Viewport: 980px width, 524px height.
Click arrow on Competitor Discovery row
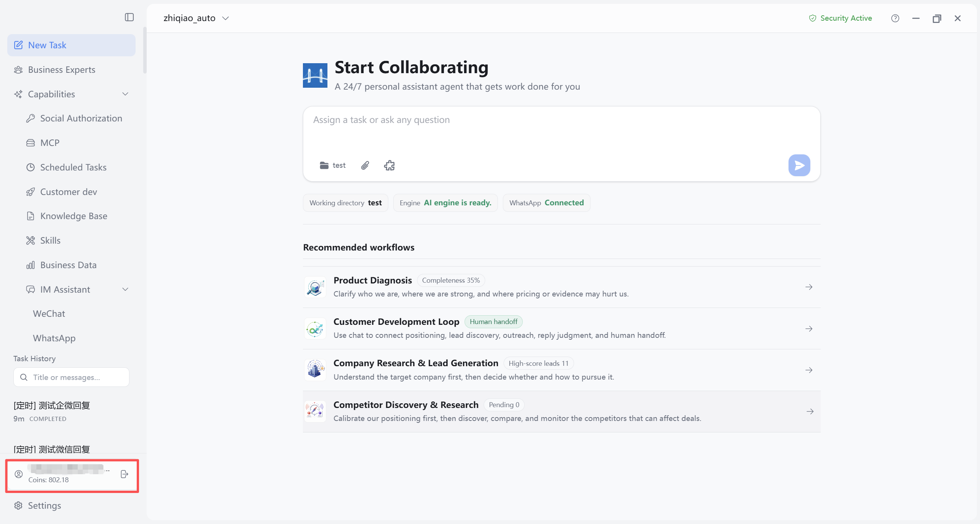(x=810, y=411)
